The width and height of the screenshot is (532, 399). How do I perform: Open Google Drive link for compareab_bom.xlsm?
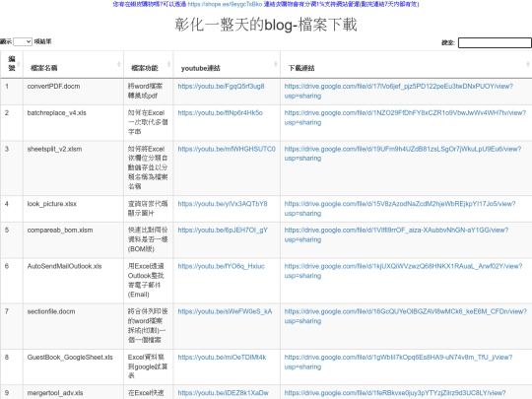point(396,234)
